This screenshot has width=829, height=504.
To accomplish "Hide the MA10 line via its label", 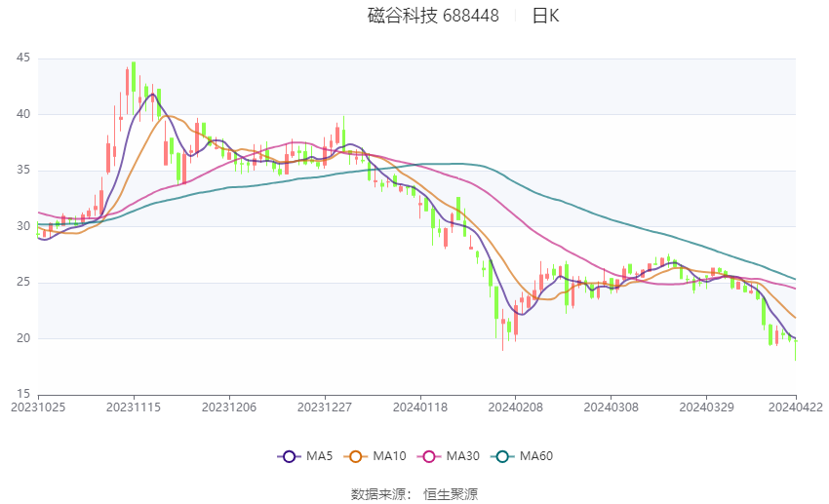I will click(389, 456).
